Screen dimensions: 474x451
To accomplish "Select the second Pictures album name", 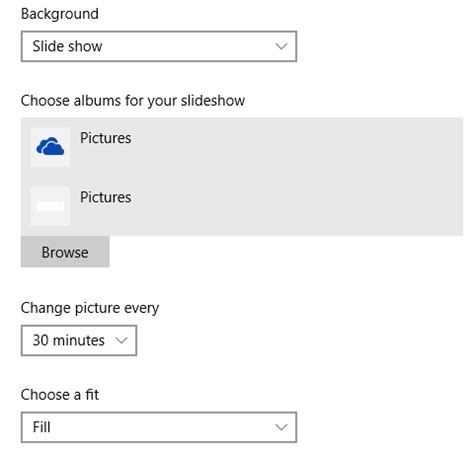I will pyautogui.click(x=106, y=197).
